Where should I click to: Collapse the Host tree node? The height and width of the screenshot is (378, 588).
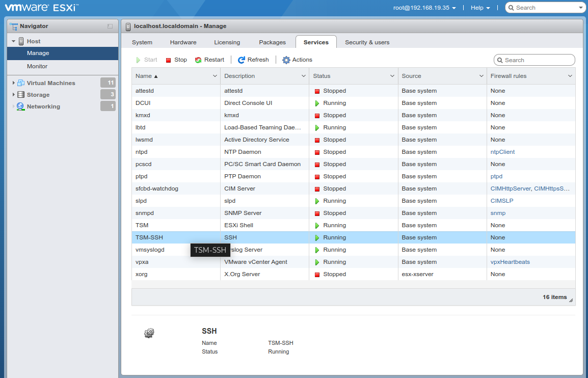[x=14, y=41]
